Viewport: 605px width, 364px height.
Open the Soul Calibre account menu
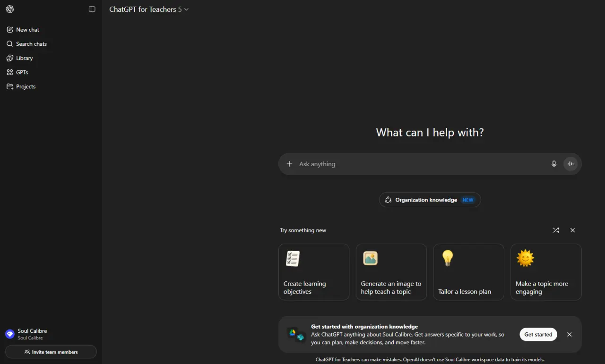point(51,334)
